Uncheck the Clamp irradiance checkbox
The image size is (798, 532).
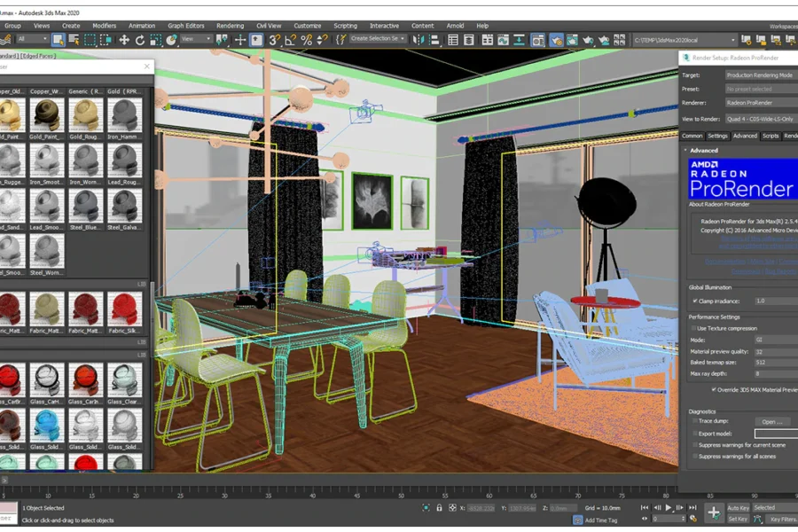[x=694, y=301]
